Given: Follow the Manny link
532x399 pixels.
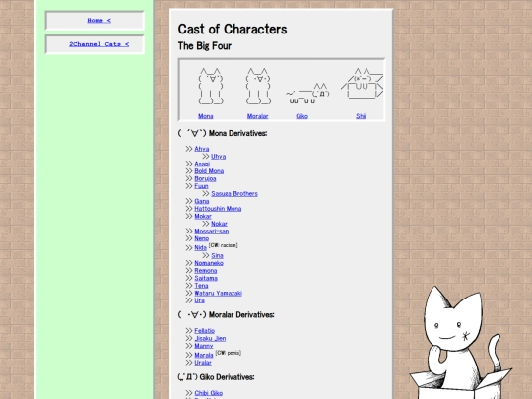Looking at the screenshot, I should (x=204, y=346).
